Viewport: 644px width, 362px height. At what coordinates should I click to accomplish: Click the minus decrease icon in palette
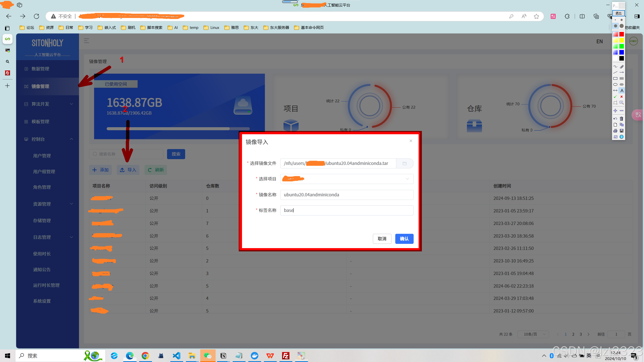point(622,111)
